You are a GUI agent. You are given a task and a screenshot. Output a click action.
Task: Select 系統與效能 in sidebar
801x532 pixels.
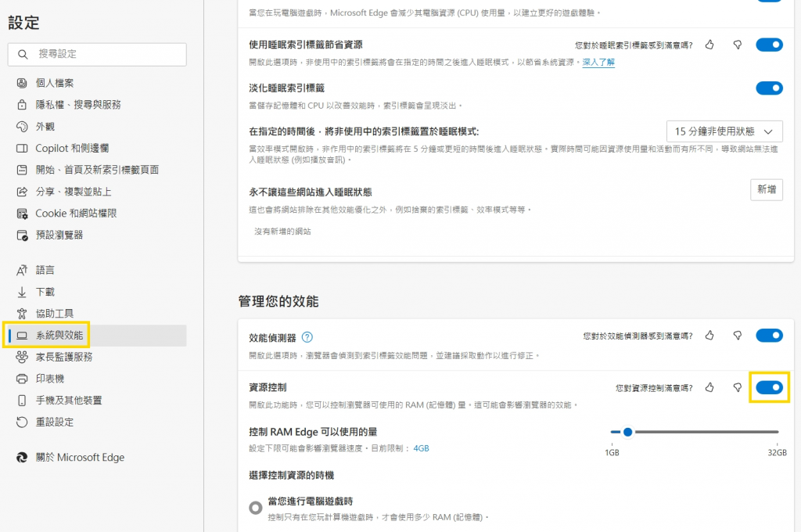point(97,336)
